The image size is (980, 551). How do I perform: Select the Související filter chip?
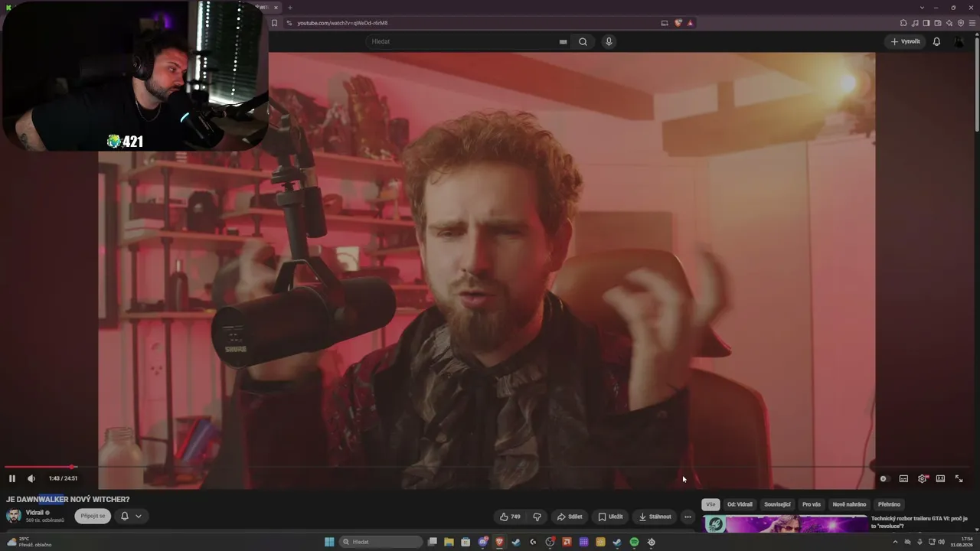click(x=777, y=504)
